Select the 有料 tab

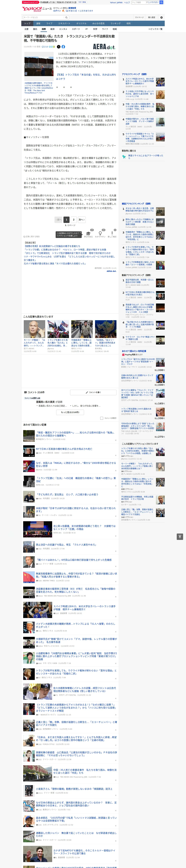pos(129,23)
